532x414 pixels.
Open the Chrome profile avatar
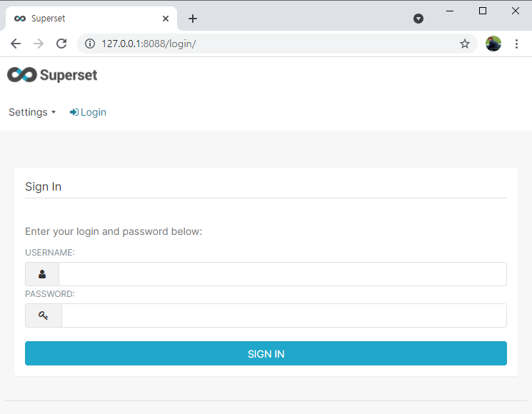(493, 44)
